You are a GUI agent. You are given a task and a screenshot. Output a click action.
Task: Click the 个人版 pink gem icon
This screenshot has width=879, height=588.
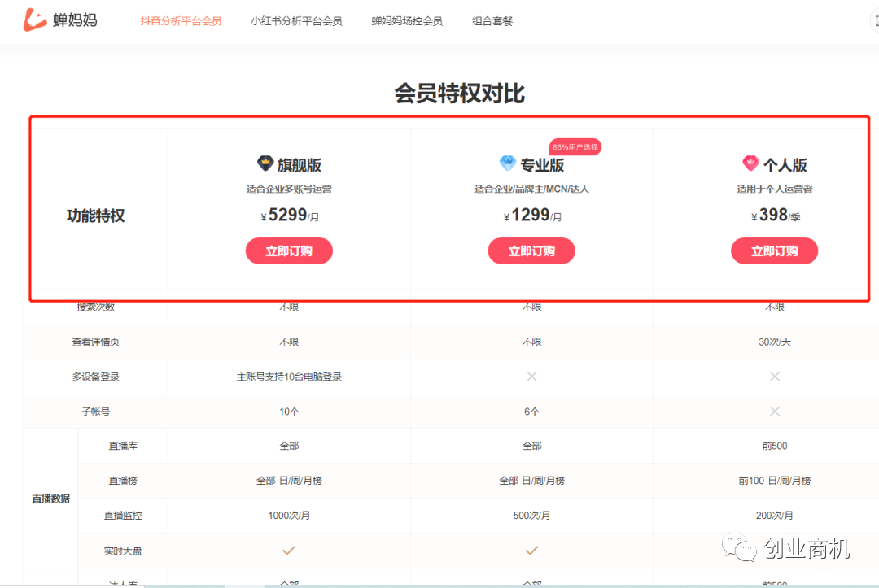(x=750, y=163)
